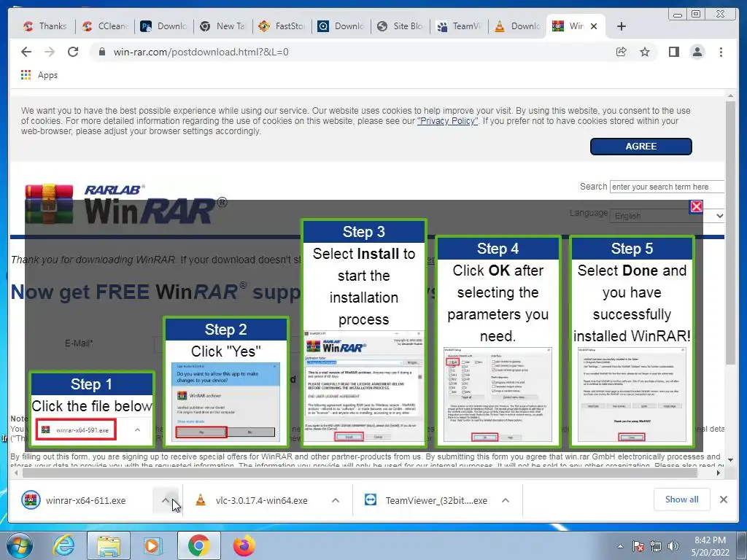Viewport: 747px width, 560px height.
Task: Switch to the VLC Download tab
Action: pos(519,26)
